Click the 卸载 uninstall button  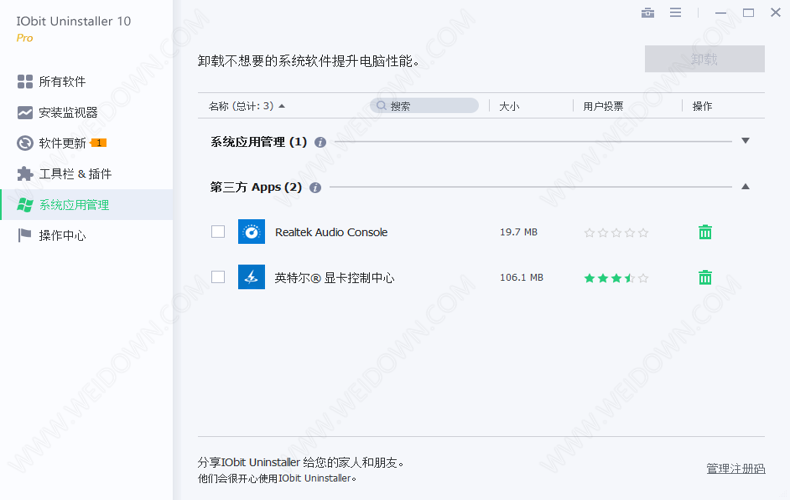coord(704,59)
